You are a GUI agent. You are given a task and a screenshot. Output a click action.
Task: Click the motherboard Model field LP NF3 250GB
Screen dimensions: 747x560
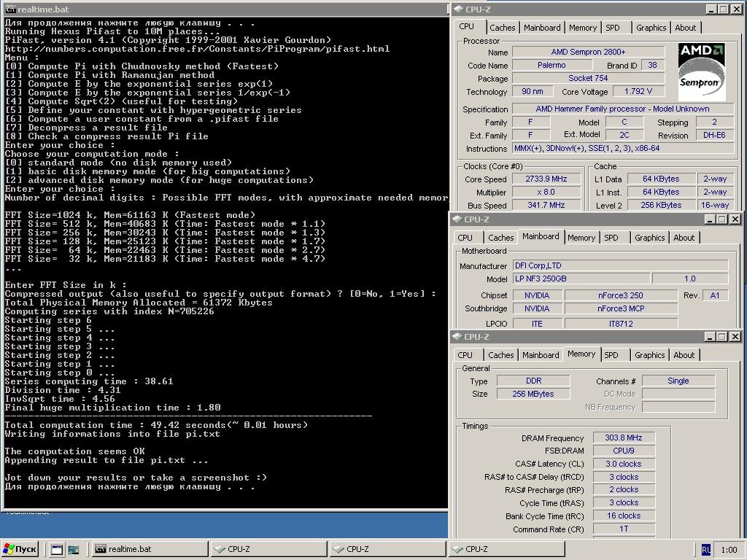pos(581,279)
